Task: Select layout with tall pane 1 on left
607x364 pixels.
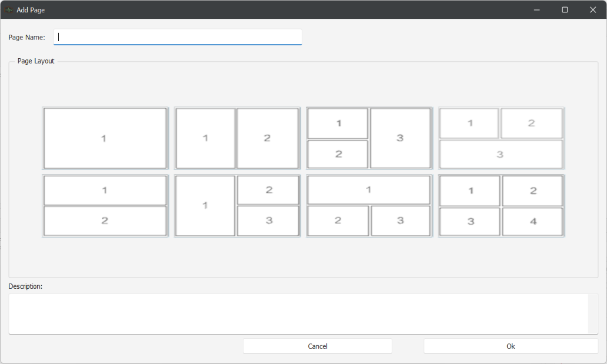Action: click(x=237, y=206)
